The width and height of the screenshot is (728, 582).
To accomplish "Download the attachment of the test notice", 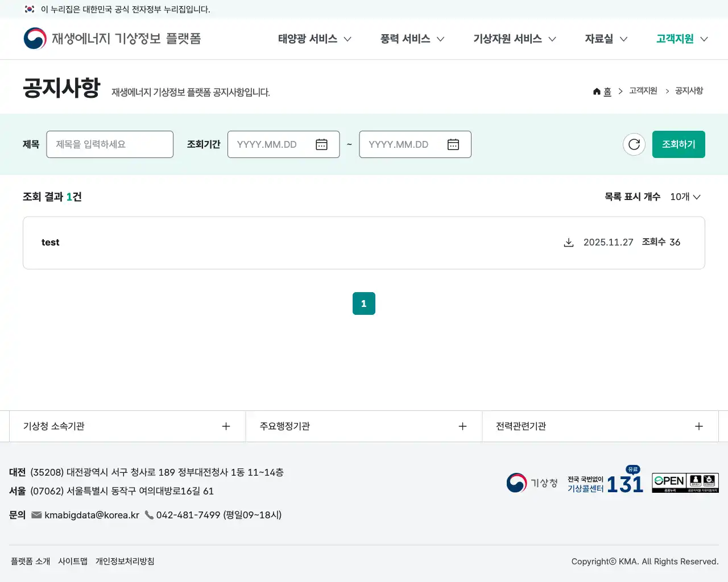I will [x=569, y=242].
